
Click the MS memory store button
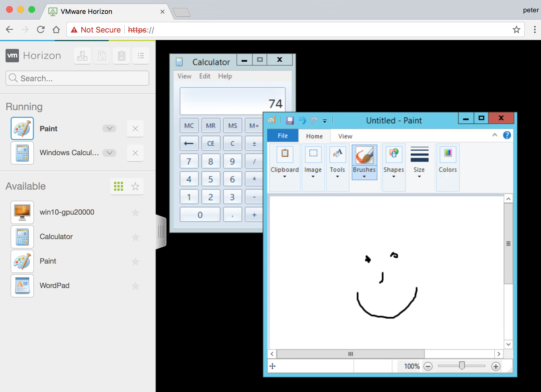(232, 126)
